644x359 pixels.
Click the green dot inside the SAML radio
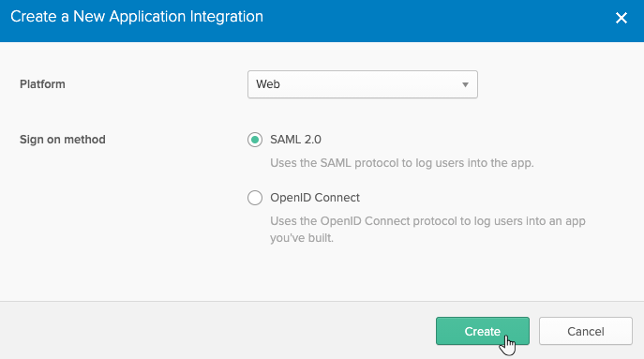pos(255,140)
